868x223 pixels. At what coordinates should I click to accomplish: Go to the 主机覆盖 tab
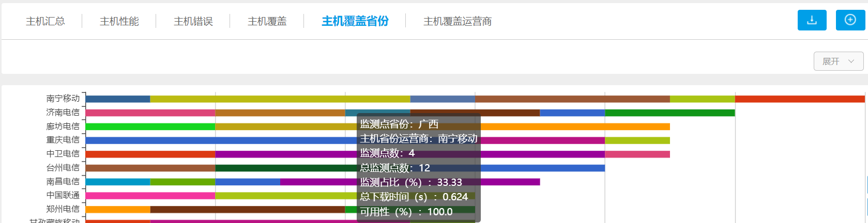[x=267, y=21]
